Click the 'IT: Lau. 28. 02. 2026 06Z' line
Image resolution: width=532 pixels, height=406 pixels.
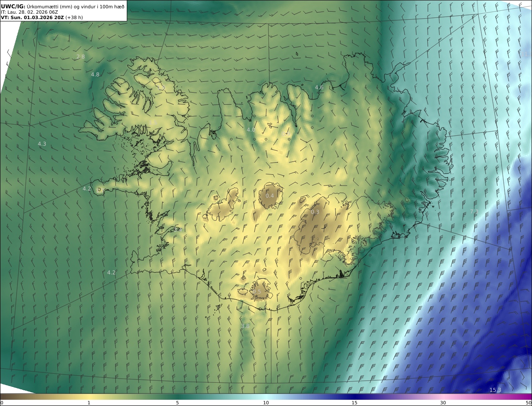point(30,12)
